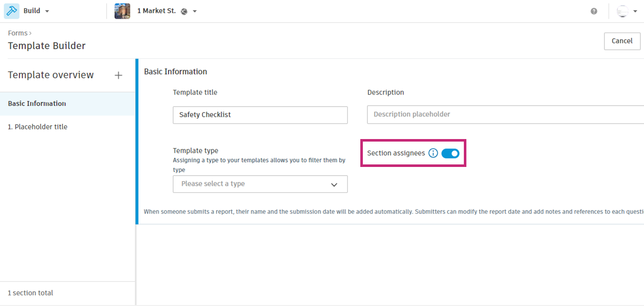Screen dimensions: 644x306
Task: Click the Template title input field
Action: pos(260,115)
